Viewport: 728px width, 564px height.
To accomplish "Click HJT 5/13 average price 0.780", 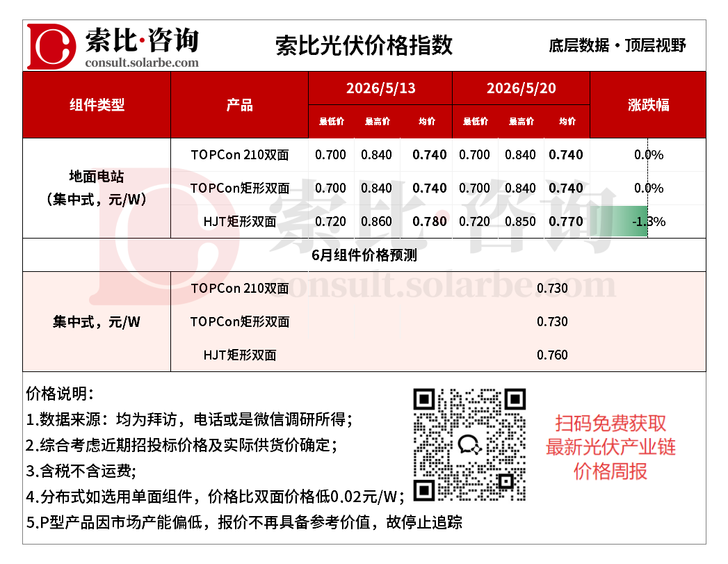I will (430, 222).
